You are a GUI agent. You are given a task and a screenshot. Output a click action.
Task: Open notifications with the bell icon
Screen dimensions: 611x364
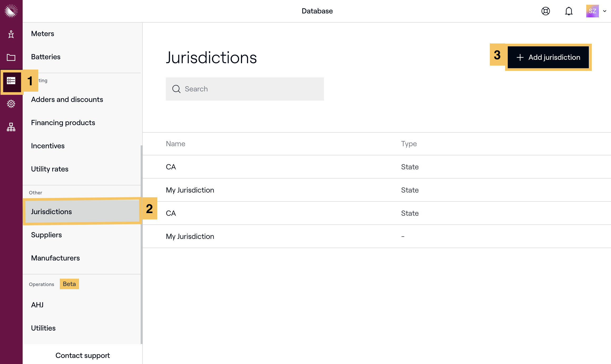(568, 11)
